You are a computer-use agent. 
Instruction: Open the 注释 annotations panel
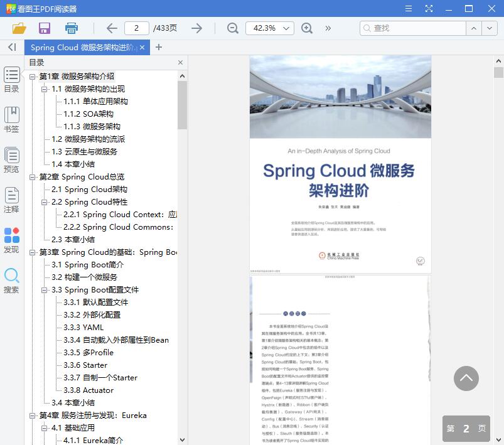[x=11, y=200]
